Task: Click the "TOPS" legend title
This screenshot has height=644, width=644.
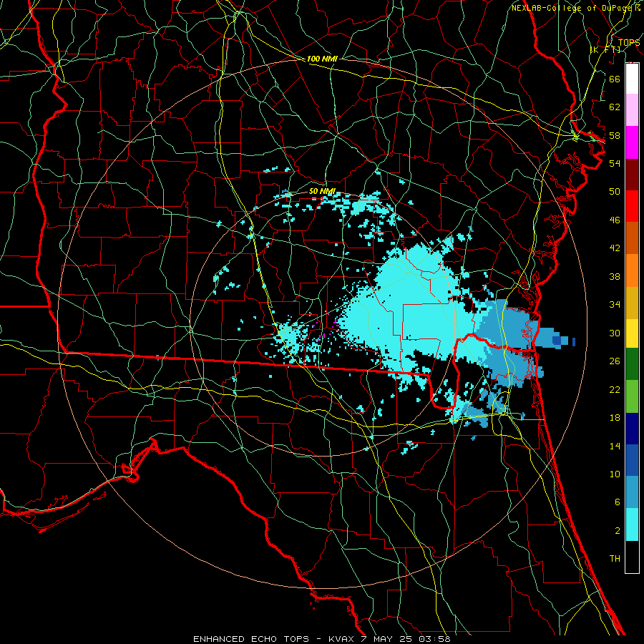Action: (x=629, y=42)
